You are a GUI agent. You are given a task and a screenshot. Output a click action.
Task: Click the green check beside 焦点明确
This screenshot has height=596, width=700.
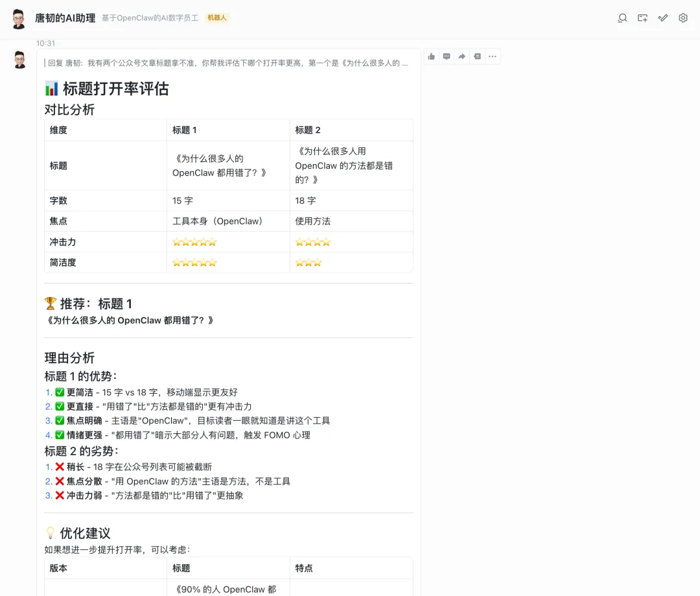pos(60,420)
